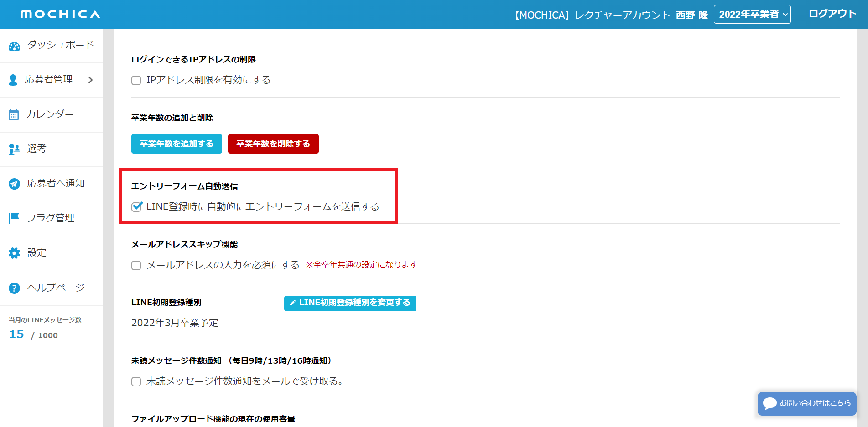The height and width of the screenshot is (427, 868).
Task: Check the require email address input box
Action: tap(136, 265)
